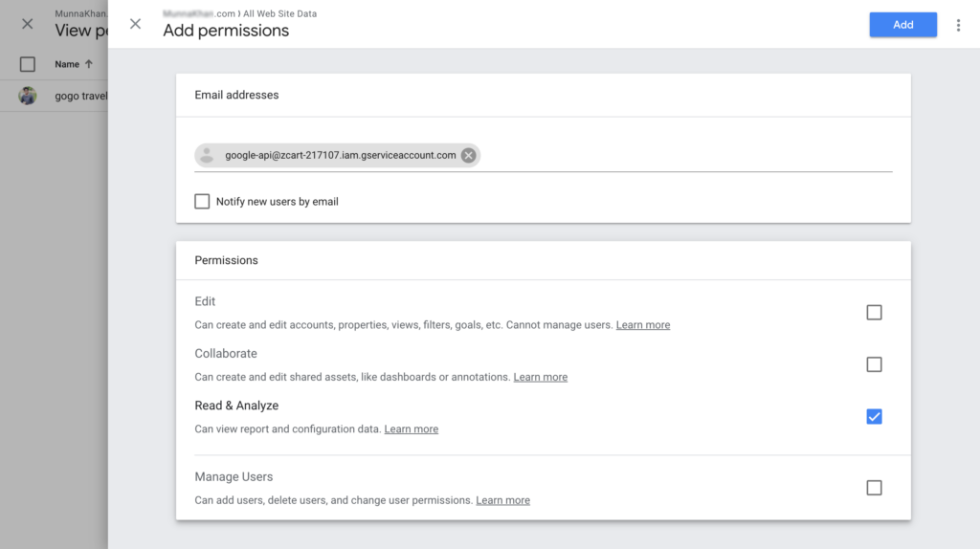980x549 pixels.
Task: Open the three-dot more options menu
Action: [958, 25]
